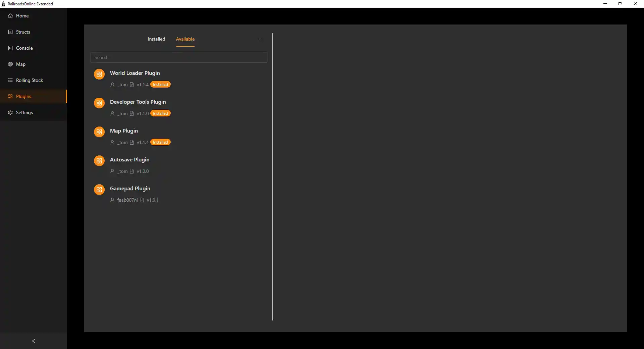644x349 pixels.
Task: Click author icon under World Loader Plugin
Action: pos(112,85)
